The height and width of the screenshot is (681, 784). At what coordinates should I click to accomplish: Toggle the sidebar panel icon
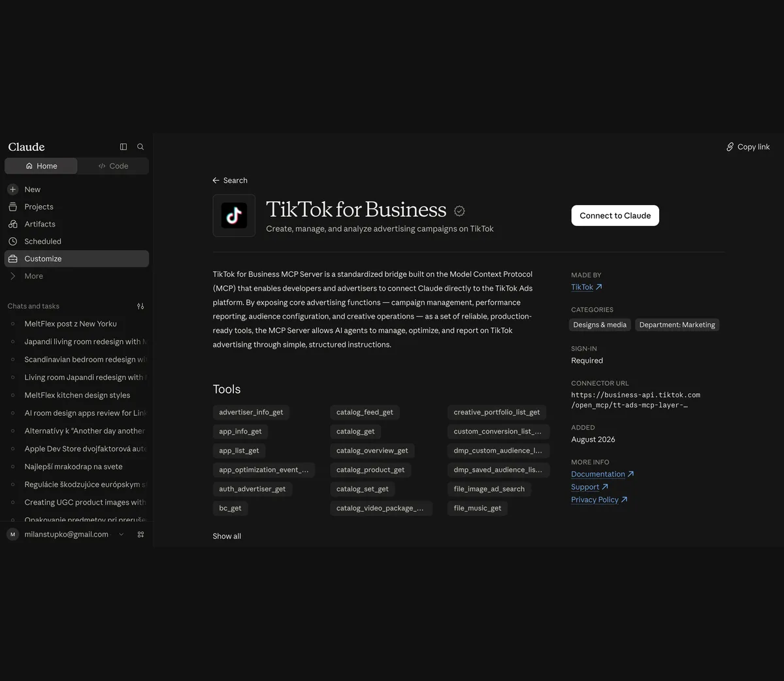click(x=123, y=147)
